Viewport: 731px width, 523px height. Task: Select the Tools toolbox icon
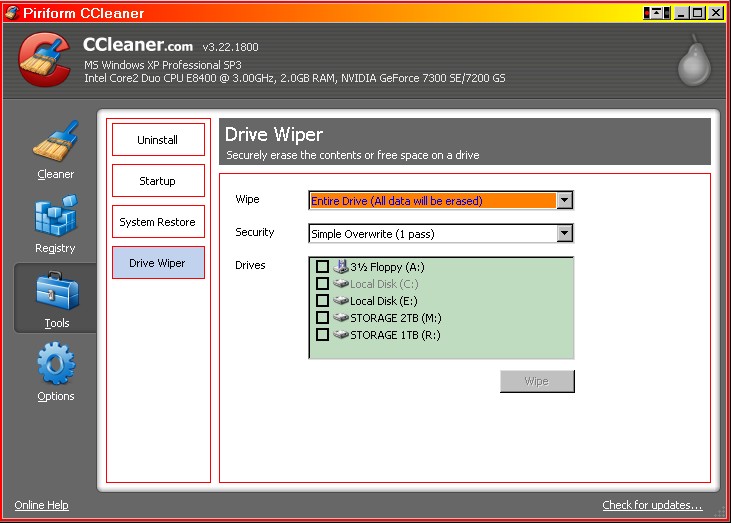pyautogui.click(x=57, y=290)
